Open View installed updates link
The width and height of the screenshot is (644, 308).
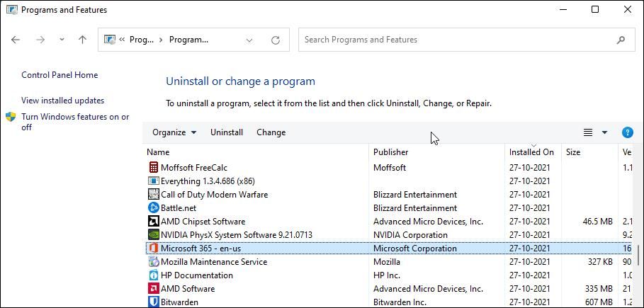[x=63, y=101]
